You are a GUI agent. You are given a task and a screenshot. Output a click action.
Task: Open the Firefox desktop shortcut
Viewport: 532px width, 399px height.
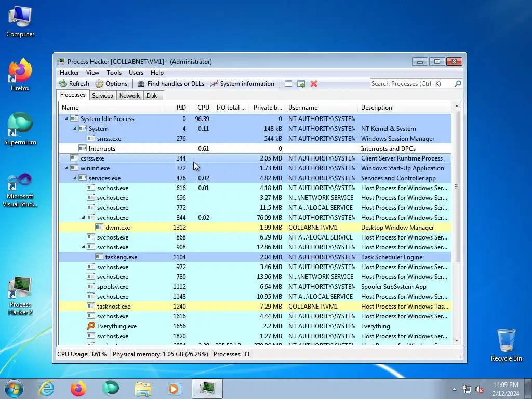click(x=20, y=75)
